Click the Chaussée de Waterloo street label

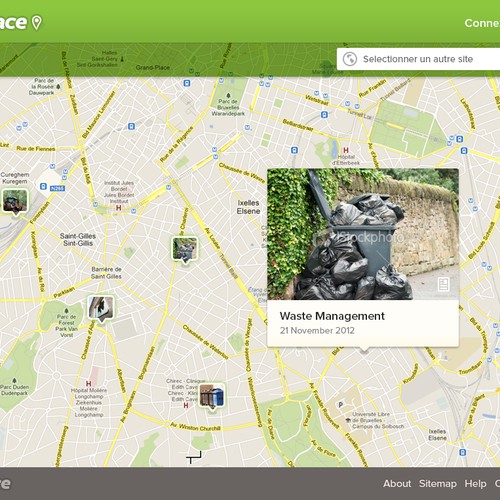(205, 342)
